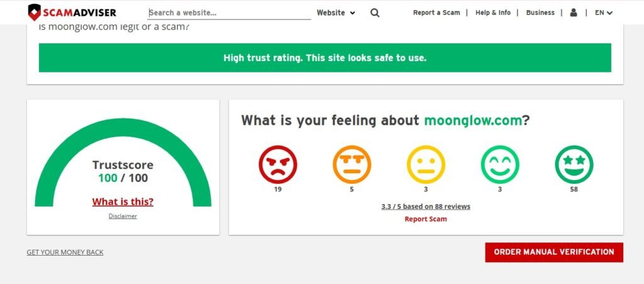Viewport: 644px width, 284px height.
Task: Open the Website search type dropdown
Action: (336, 13)
